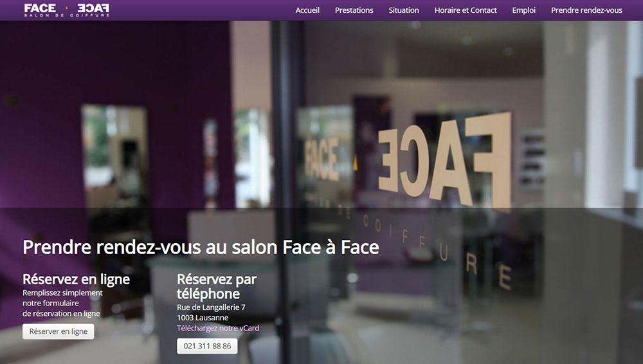Open the Accueil menu item
The image size is (643, 364).
coord(307,10)
